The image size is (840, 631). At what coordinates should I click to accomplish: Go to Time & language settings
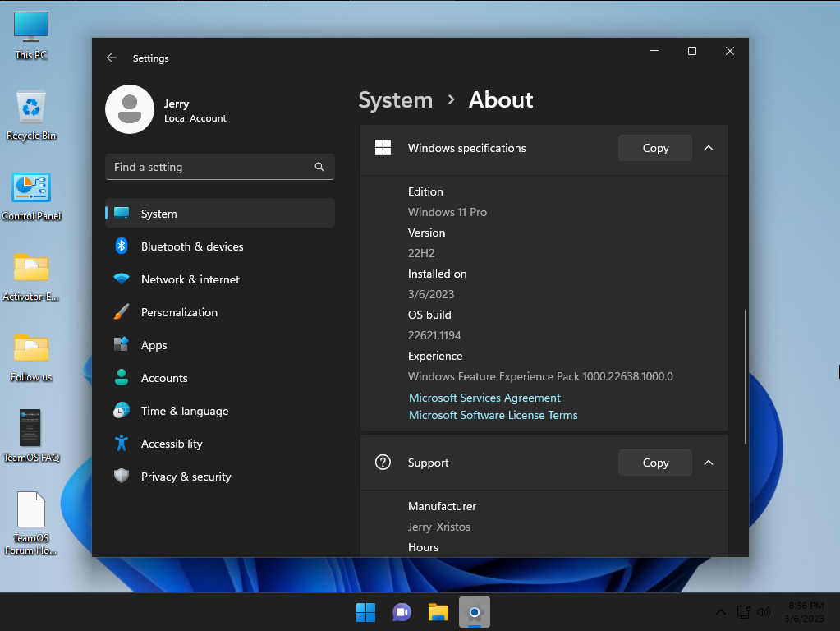coord(220,411)
